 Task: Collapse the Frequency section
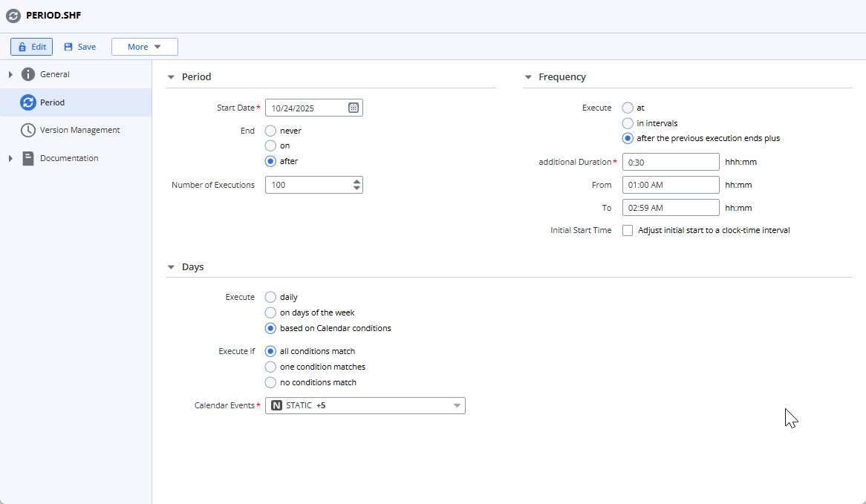[x=528, y=76]
